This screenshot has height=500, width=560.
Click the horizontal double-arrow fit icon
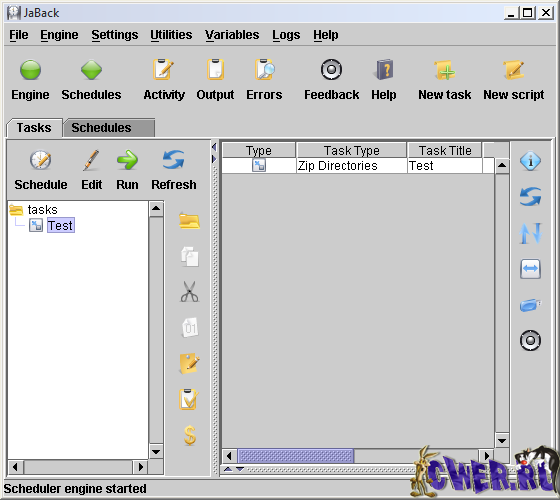[x=530, y=269]
